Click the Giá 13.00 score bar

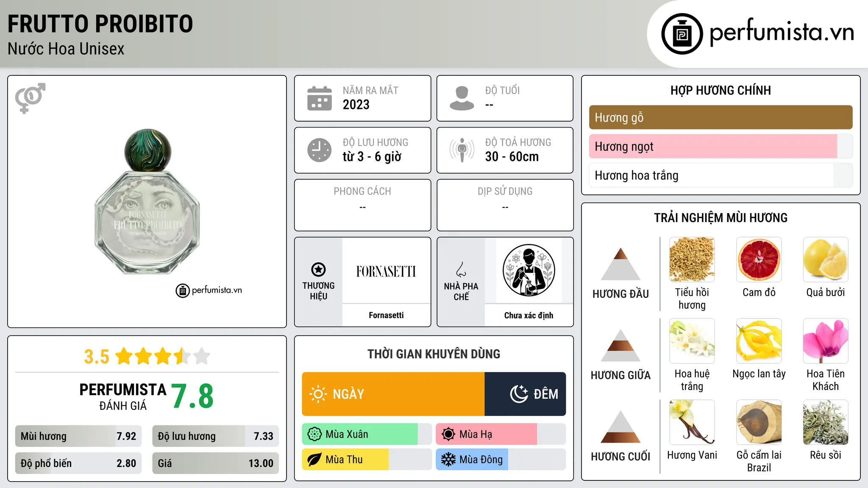pyautogui.click(x=215, y=463)
